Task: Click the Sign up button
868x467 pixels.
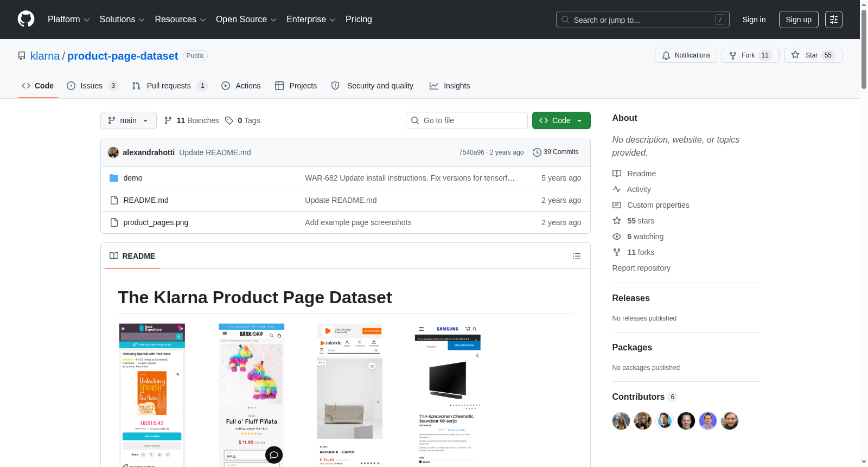Action: [799, 20]
